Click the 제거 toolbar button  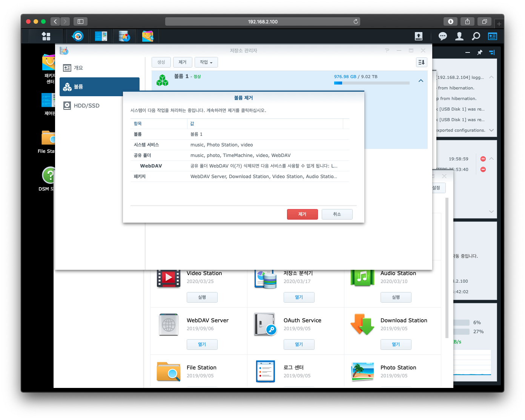coord(183,62)
